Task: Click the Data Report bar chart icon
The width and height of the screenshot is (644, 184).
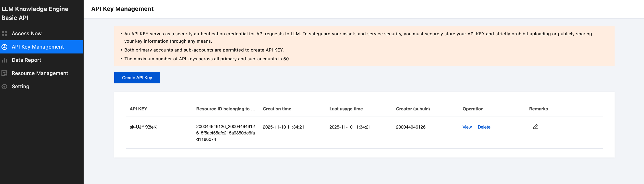Action: (x=4, y=60)
